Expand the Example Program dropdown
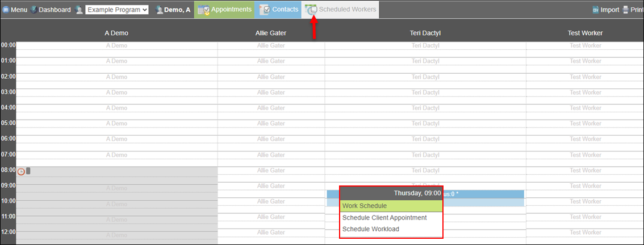The width and height of the screenshot is (644, 245). (117, 10)
